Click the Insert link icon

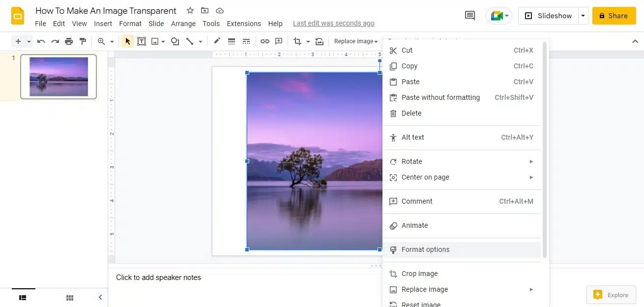265,41
